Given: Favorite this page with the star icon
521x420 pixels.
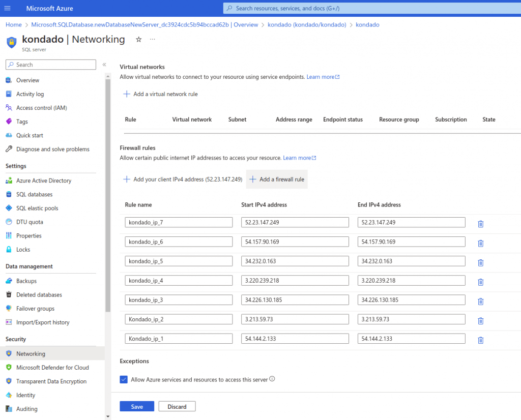Looking at the screenshot, I should (x=138, y=40).
